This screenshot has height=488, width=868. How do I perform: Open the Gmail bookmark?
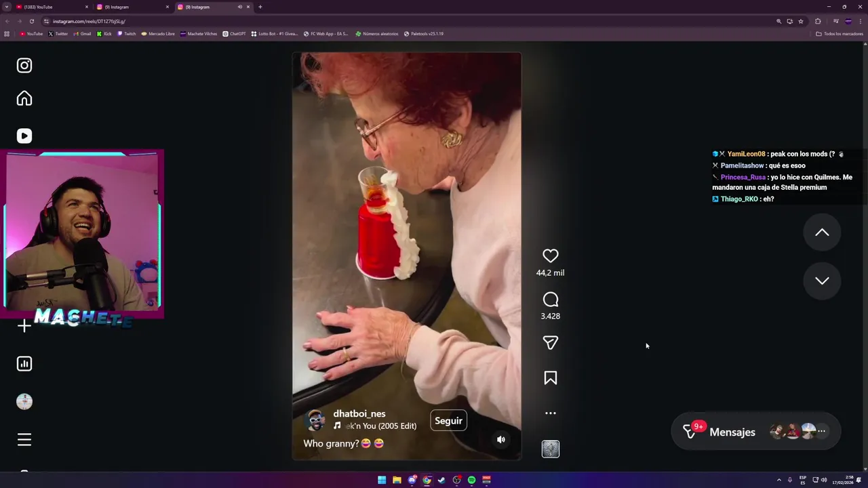(x=82, y=34)
